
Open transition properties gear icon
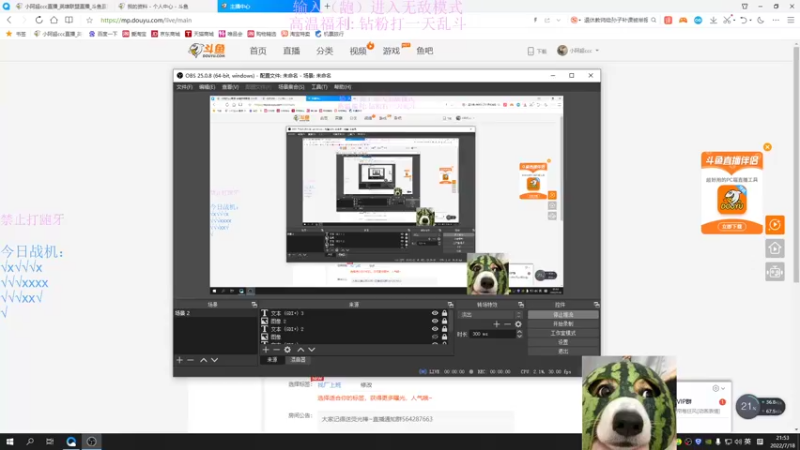[518, 324]
